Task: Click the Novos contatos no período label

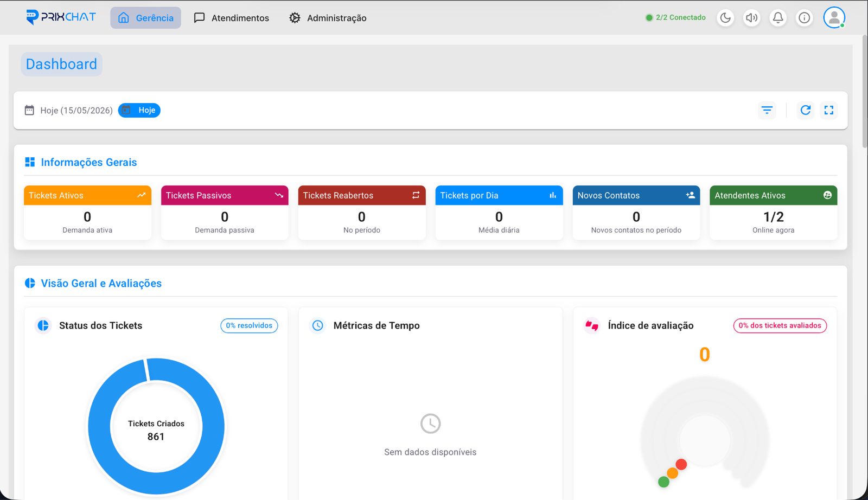Action: (x=636, y=230)
